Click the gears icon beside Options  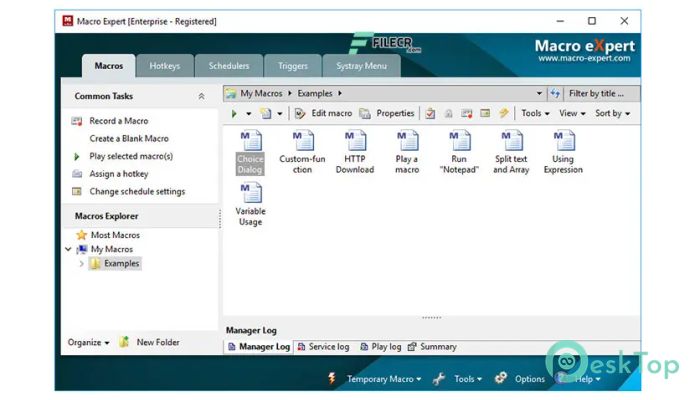pyautogui.click(x=501, y=379)
